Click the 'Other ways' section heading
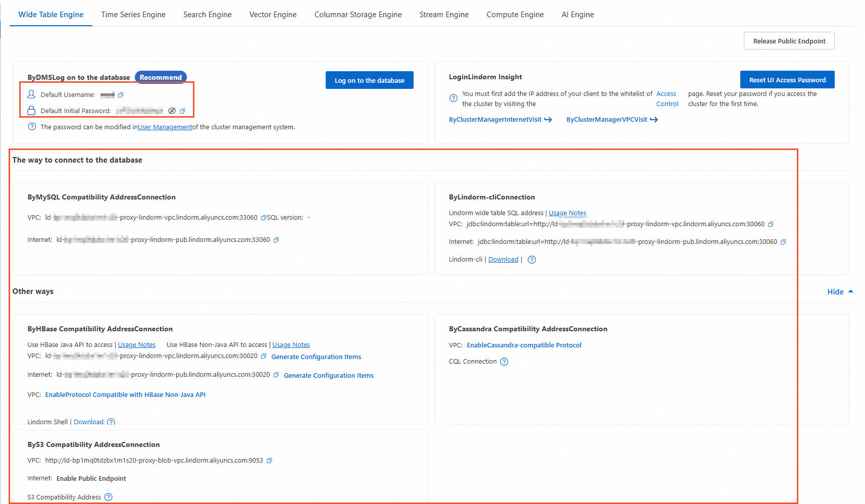 33,291
